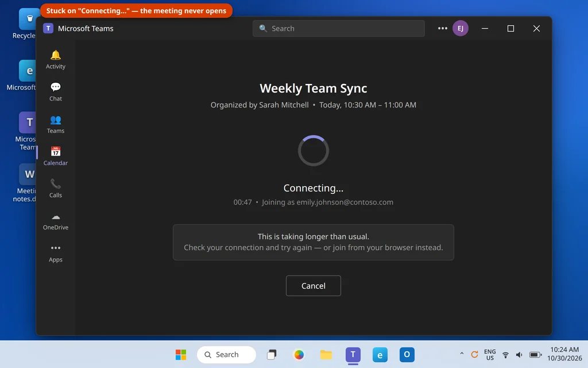588x368 pixels.
Task: Show hidden system tray icons
Action: click(x=462, y=354)
